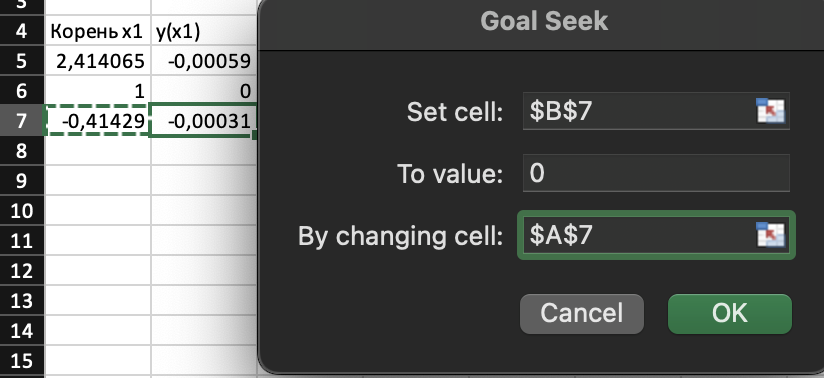The height and width of the screenshot is (378, 824).
Task: Click range selector icon in By changing cell field
Action: coord(770,235)
